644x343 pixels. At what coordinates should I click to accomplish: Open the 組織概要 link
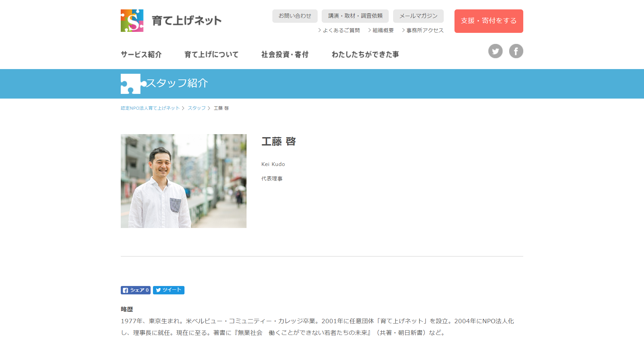(383, 31)
